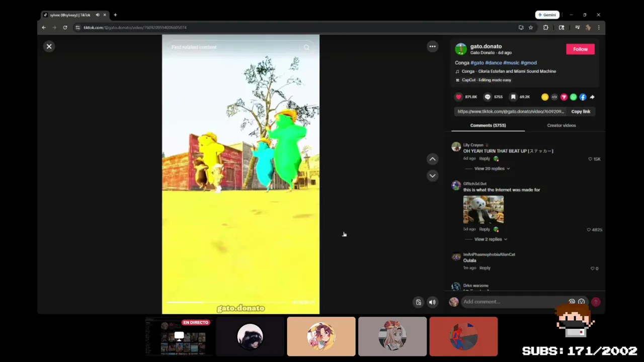Viewport: 644px width, 362px height.
Task: Open a new browser tab with plus
Action: point(115,15)
